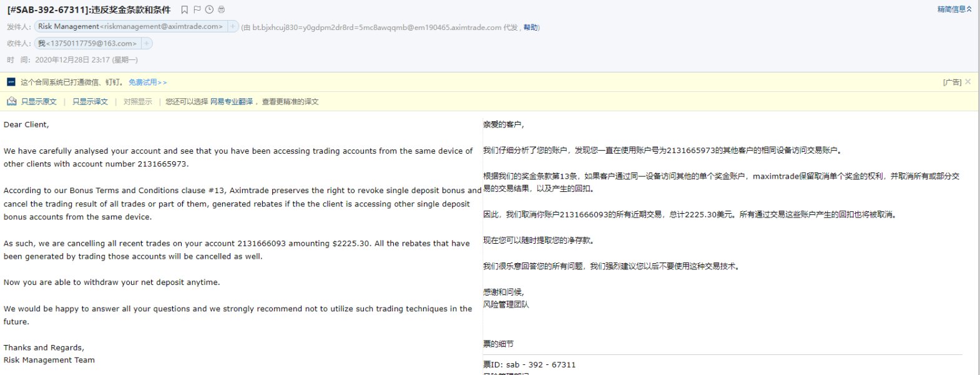Close the ad banner
Image resolution: width=980 pixels, height=375 pixels.
(x=968, y=82)
